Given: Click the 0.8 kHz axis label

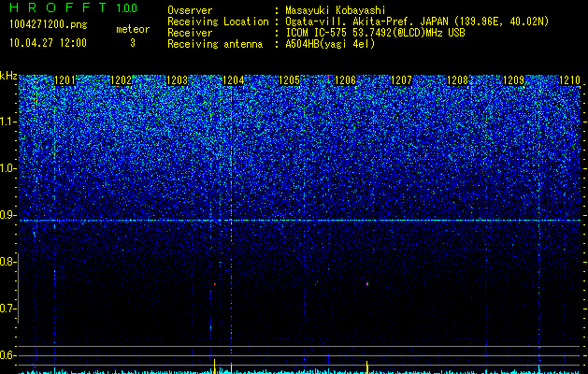Looking at the screenshot, I should (x=7, y=262).
